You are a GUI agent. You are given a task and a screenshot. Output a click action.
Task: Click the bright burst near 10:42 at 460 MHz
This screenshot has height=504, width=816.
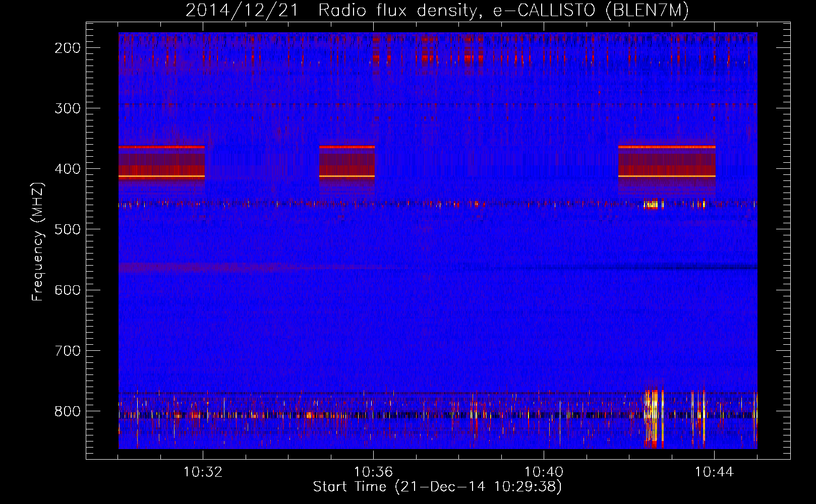click(x=653, y=204)
